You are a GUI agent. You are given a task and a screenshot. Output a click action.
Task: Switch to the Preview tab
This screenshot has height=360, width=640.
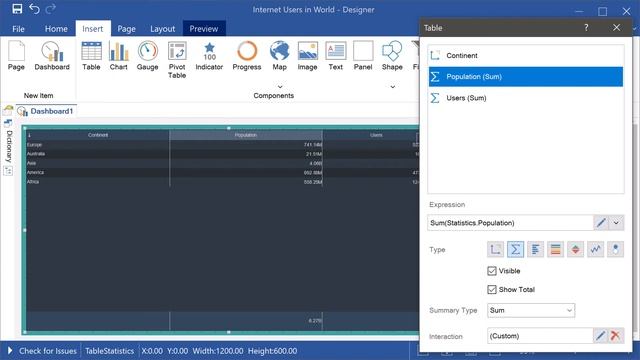coord(204,29)
